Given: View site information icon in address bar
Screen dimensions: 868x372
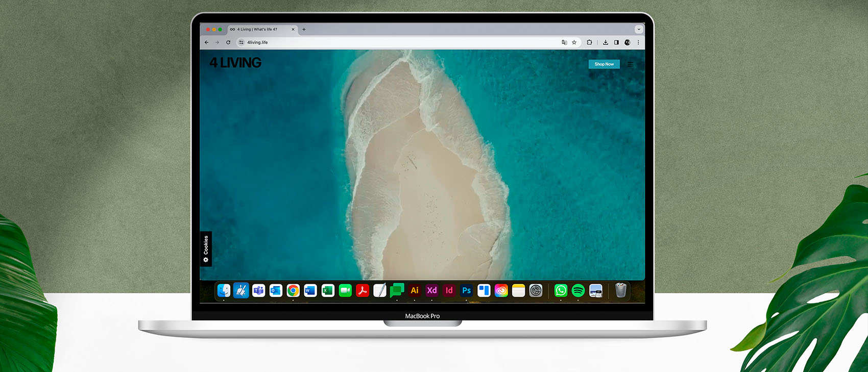Looking at the screenshot, I should coord(242,42).
